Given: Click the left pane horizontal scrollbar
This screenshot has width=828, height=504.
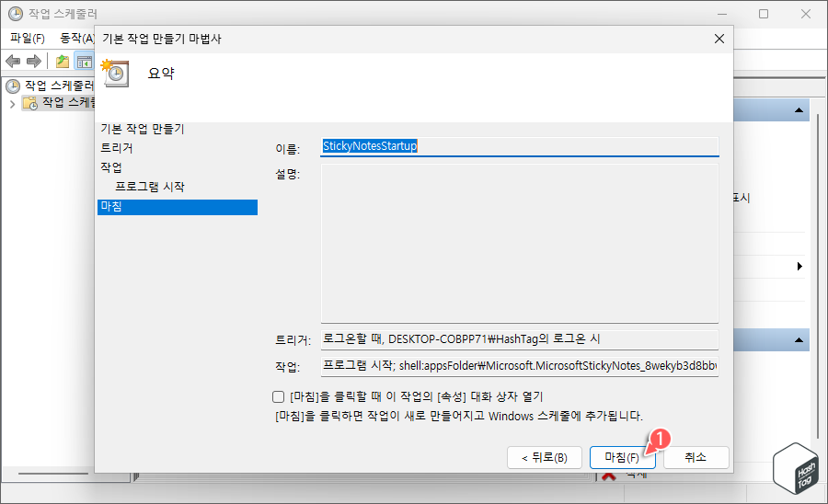Looking at the screenshot, I should [x=53, y=474].
